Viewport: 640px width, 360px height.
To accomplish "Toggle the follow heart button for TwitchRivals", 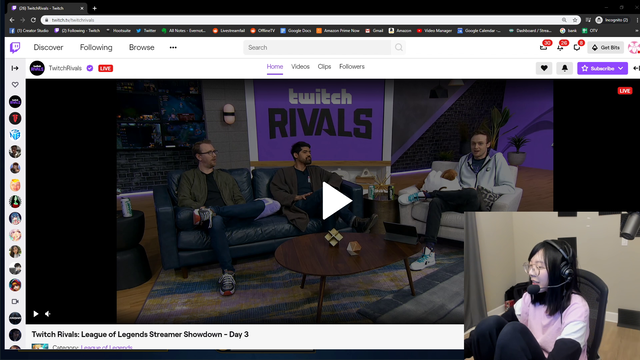I will pyautogui.click(x=544, y=68).
